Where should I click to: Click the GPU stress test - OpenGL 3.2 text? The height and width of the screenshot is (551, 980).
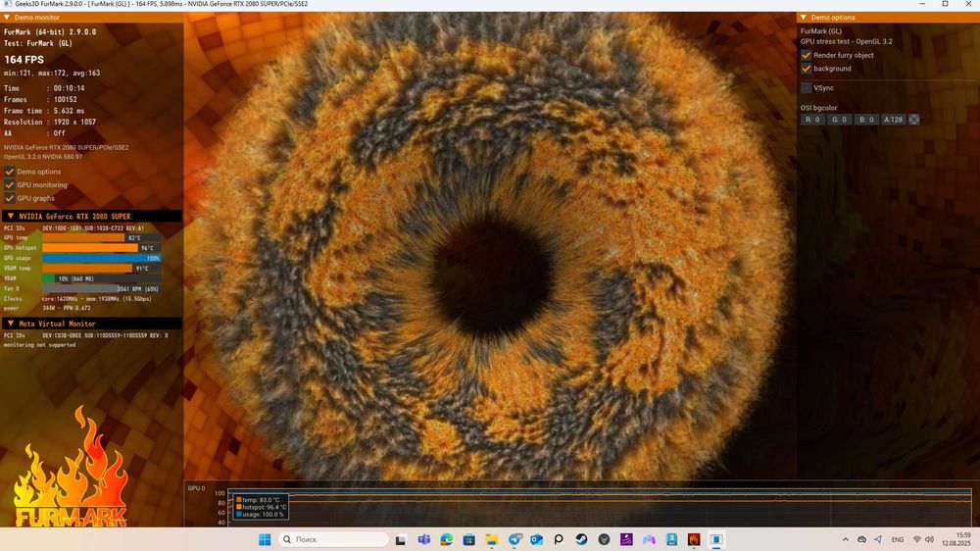(x=847, y=41)
